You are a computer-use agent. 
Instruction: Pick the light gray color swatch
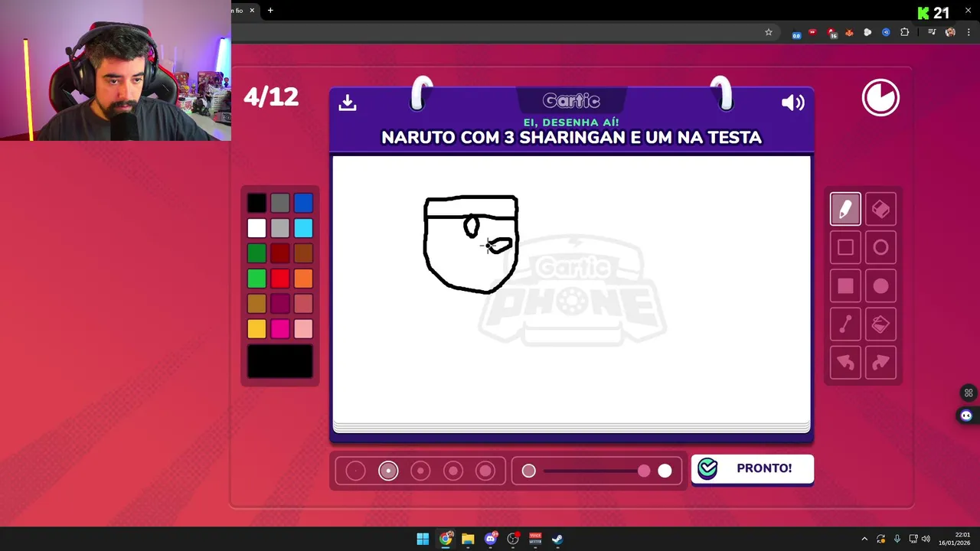pos(280,228)
